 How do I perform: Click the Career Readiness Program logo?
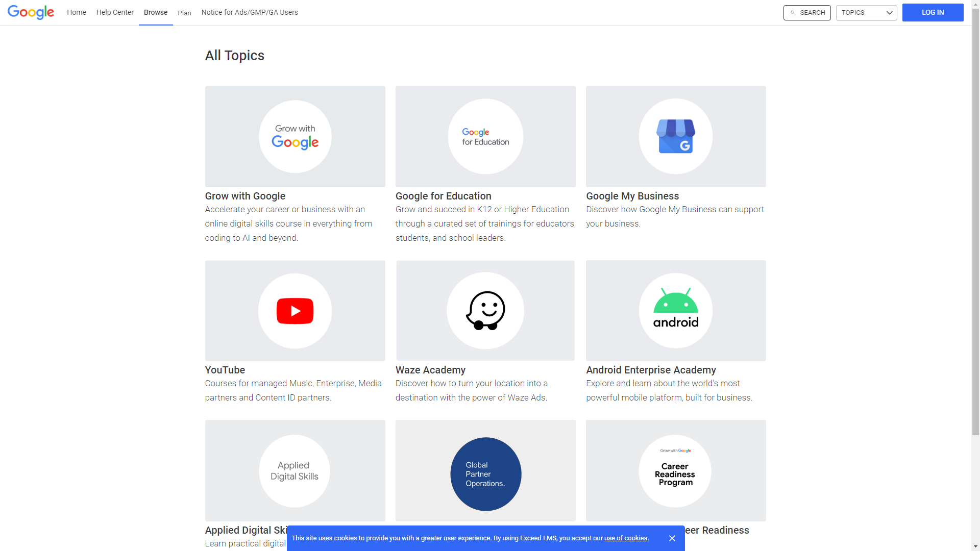click(675, 471)
